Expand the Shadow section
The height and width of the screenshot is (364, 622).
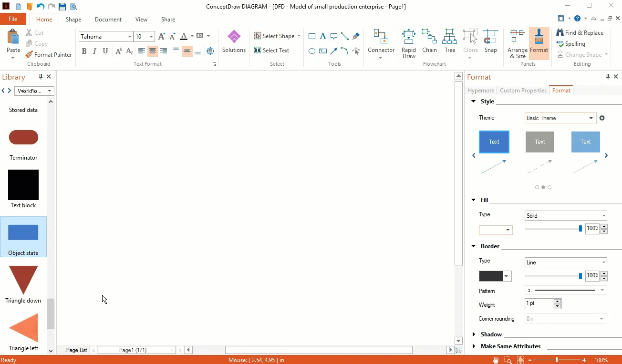pyautogui.click(x=491, y=334)
